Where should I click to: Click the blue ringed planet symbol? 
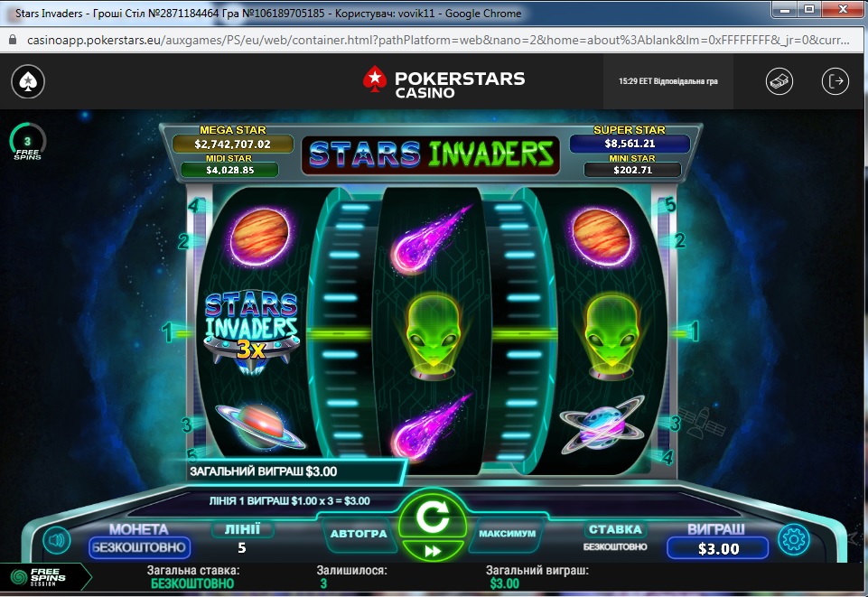[x=602, y=424]
